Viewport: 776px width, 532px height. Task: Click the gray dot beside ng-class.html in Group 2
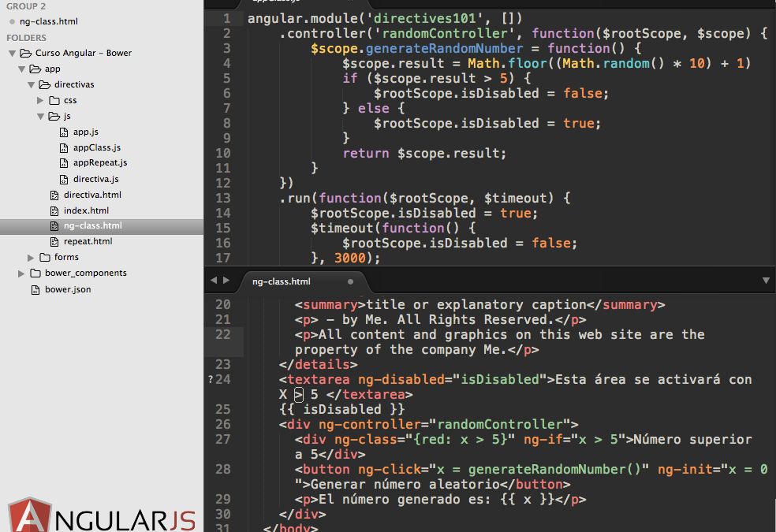click(x=13, y=21)
